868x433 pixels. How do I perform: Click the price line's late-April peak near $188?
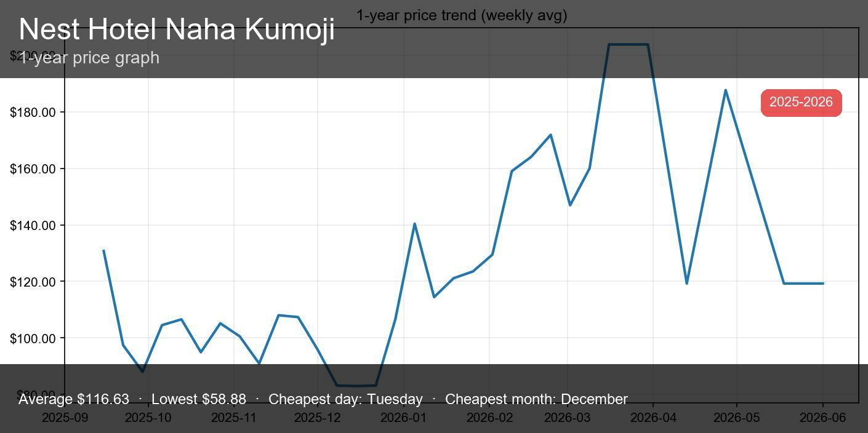click(726, 90)
